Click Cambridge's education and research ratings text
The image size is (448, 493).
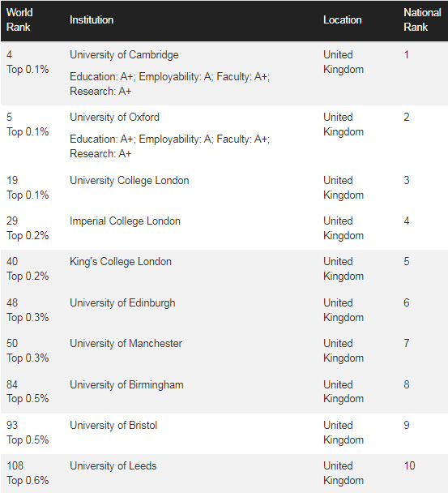click(x=169, y=84)
